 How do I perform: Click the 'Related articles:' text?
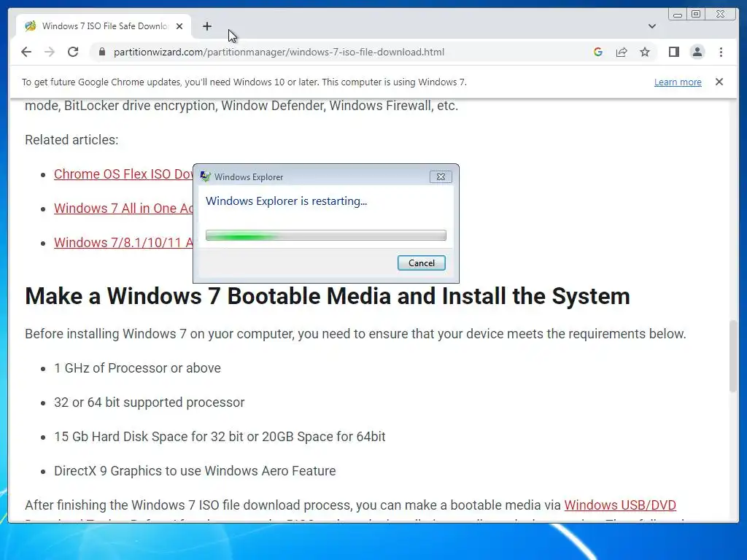(x=71, y=140)
